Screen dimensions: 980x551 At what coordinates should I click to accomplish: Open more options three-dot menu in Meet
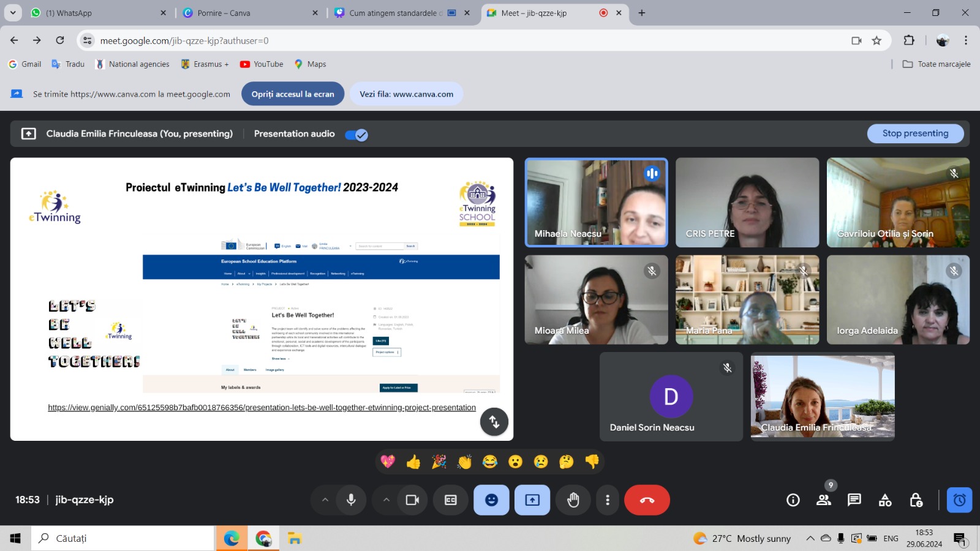[608, 500]
